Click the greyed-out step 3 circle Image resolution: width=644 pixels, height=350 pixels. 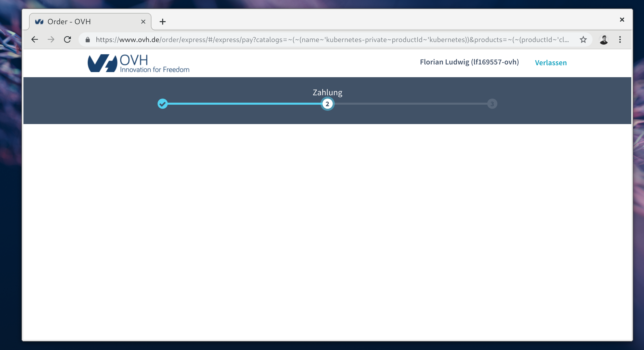pyautogui.click(x=492, y=104)
